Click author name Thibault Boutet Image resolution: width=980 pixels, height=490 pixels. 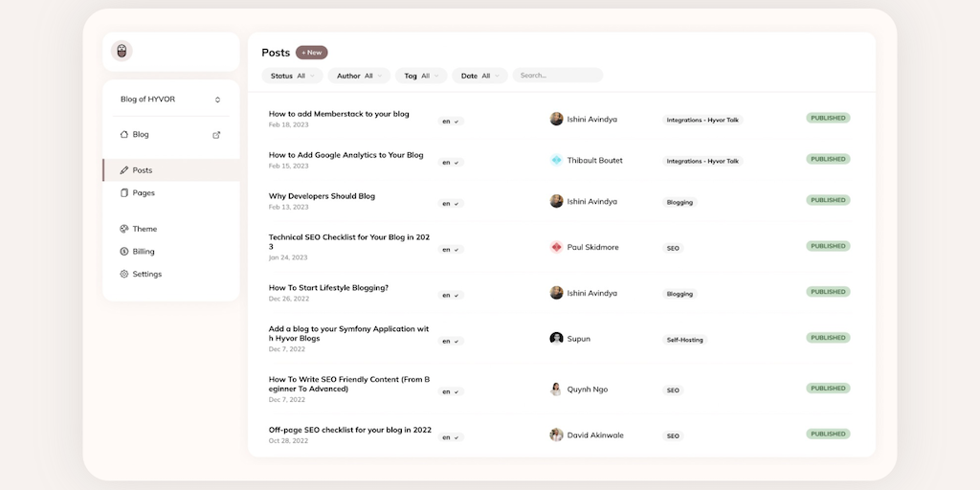click(595, 161)
